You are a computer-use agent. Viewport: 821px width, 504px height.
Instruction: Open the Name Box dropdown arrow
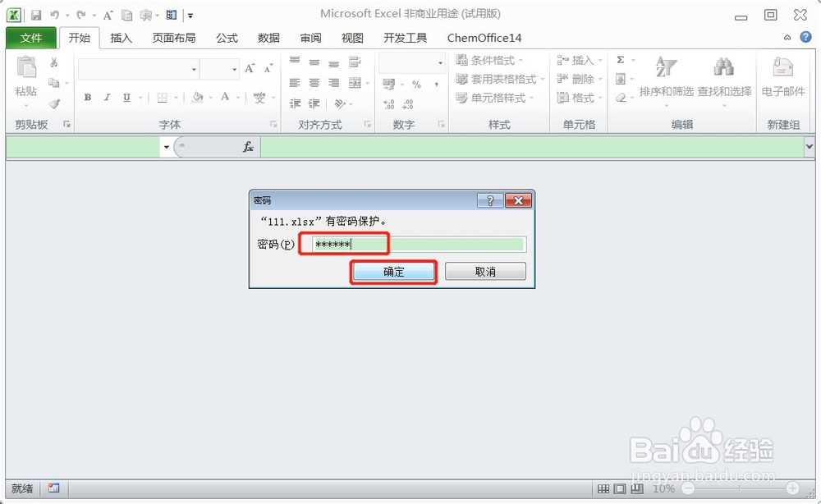[167, 147]
